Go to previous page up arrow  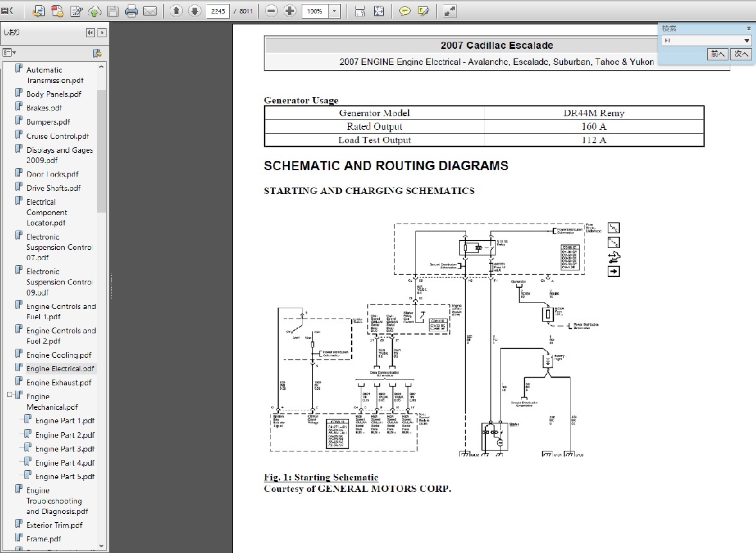(x=176, y=11)
